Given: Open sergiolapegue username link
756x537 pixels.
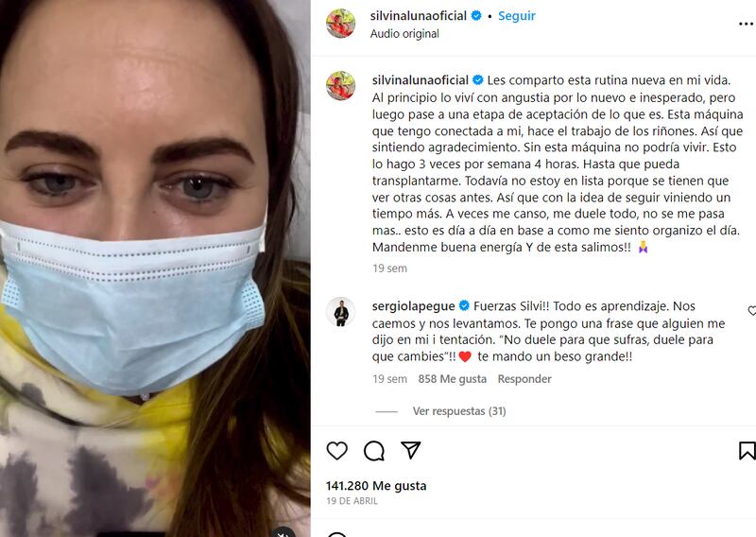Looking at the screenshot, I should pos(413,306).
